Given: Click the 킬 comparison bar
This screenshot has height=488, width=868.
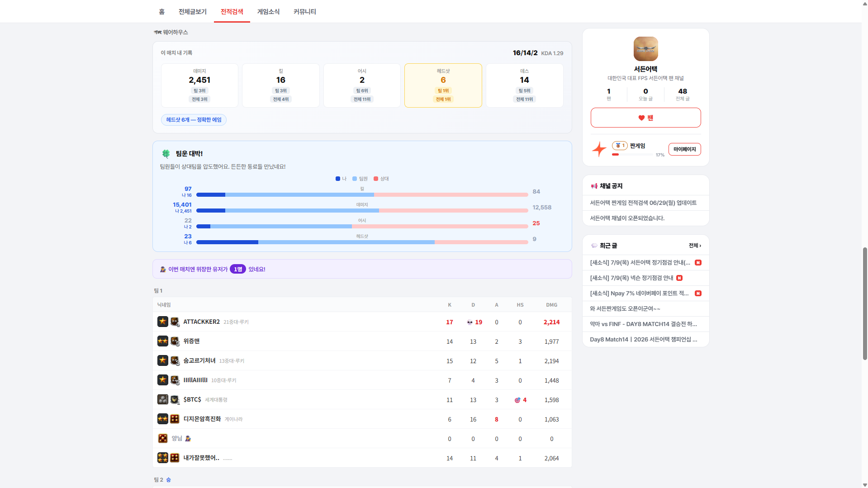Looking at the screenshot, I should 362,195.
